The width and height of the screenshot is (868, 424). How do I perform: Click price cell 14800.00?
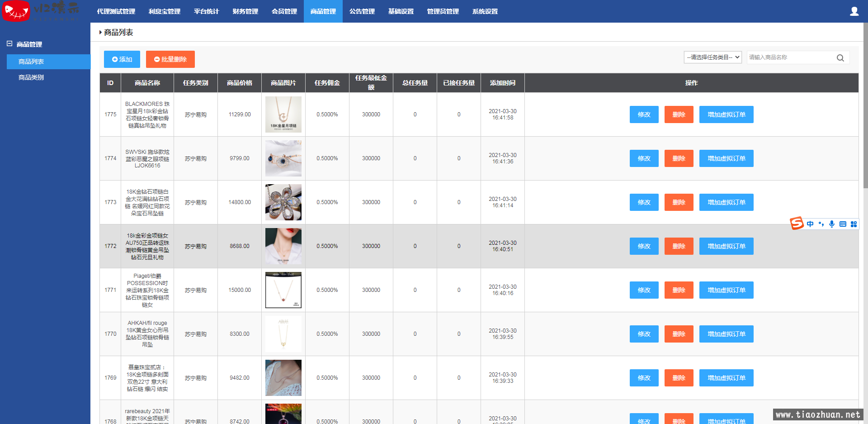240,202
